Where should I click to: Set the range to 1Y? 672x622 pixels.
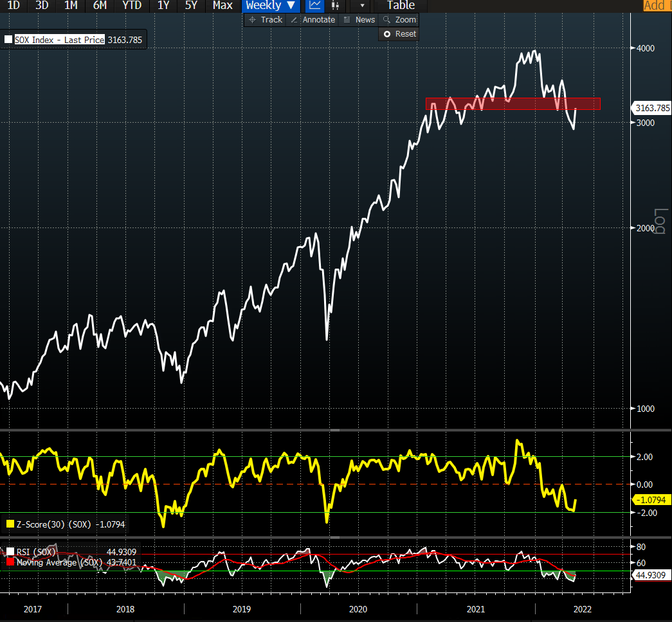163,6
